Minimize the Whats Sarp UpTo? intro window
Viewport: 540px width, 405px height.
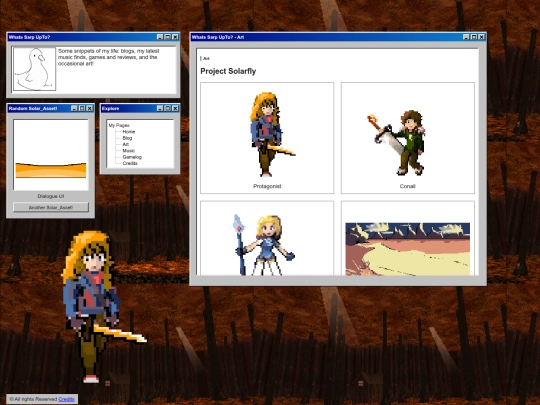[160, 37]
